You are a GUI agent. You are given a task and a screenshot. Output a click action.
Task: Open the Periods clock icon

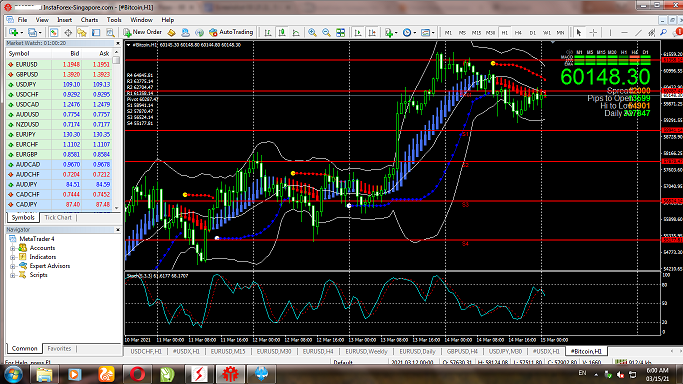407,33
